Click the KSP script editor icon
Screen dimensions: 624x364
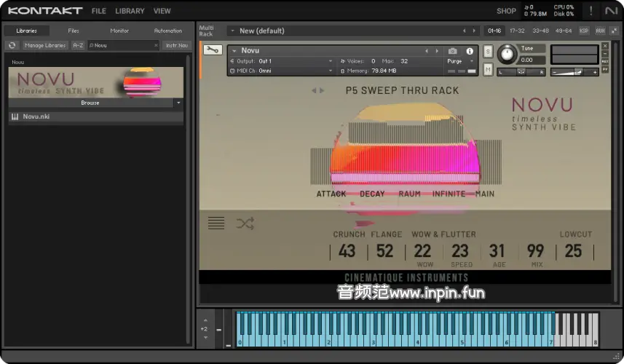click(x=584, y=31)
